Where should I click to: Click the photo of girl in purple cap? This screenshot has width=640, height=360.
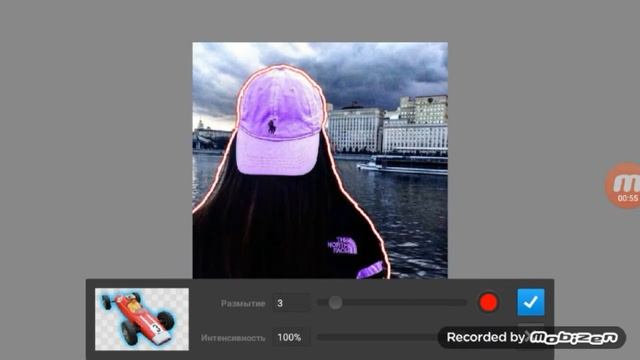tap(320, 160)
